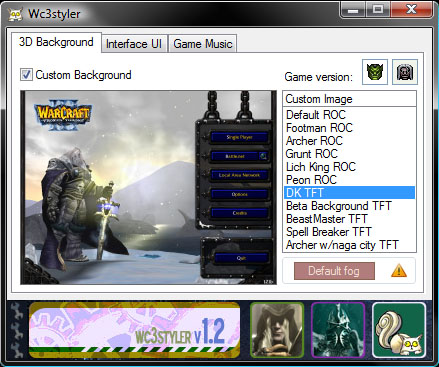
Task: Select Lich King ROC background
Action: coord(349,167)
